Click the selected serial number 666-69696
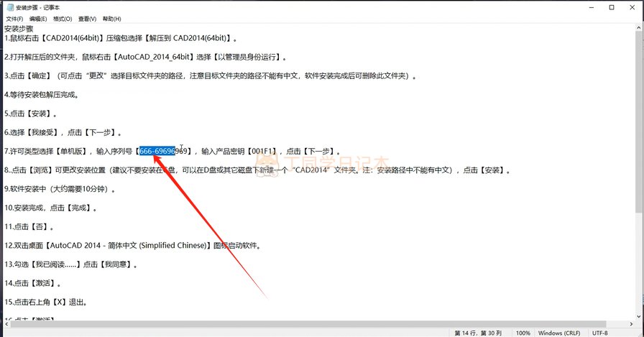This screenshot has height=337, width=644. tap(157, 151)
